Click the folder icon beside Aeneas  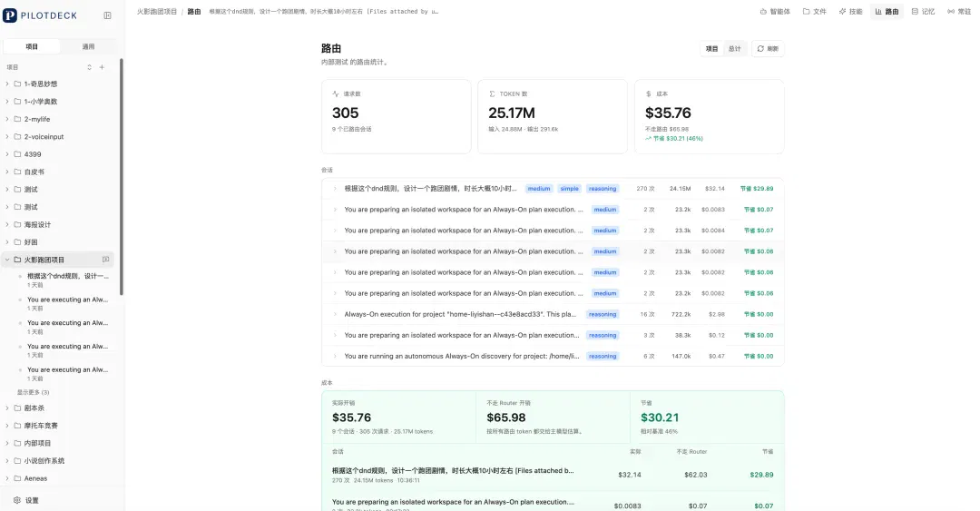tap(17, 477)
